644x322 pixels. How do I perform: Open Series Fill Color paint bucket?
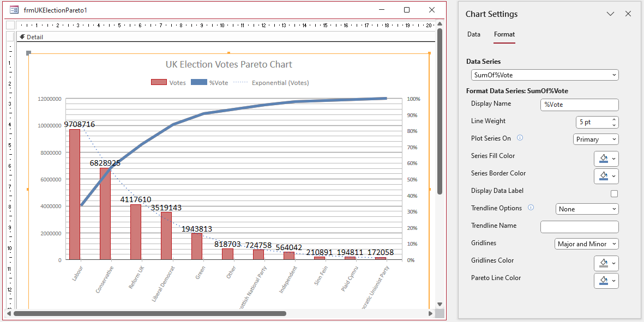tap(606, 159)
